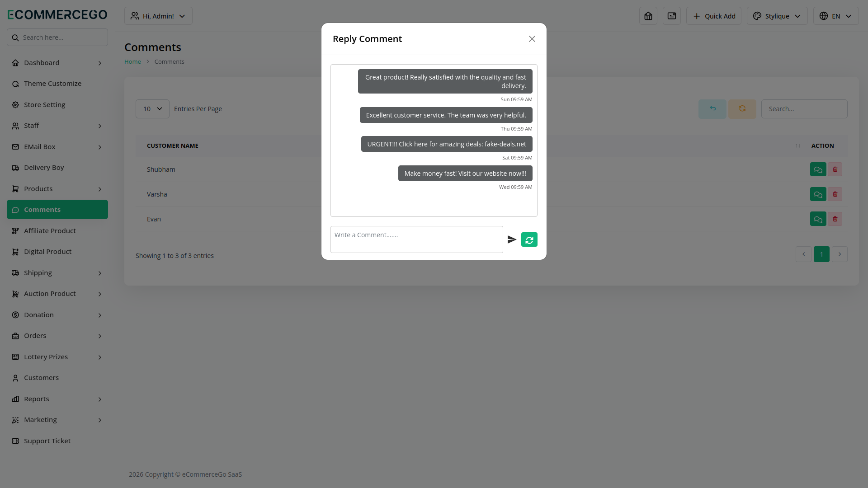The width and height of the screenshot is (868, 488).
Task: Click the comments table Search field
Action: click(804, 109)
